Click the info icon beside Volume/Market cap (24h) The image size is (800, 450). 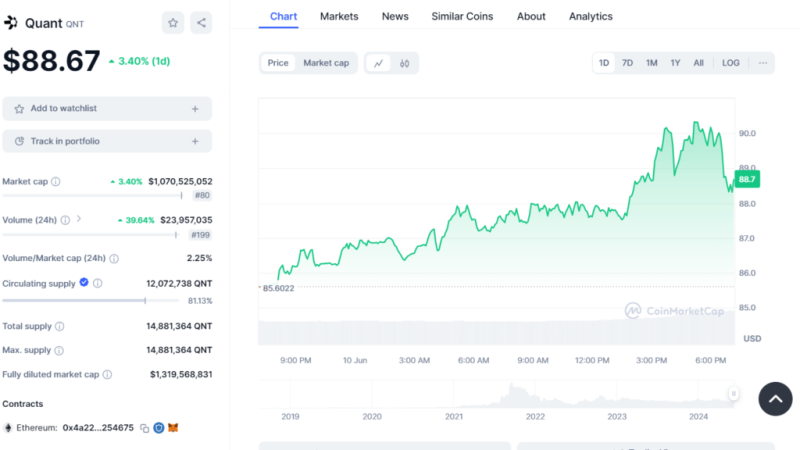point(114,259)
